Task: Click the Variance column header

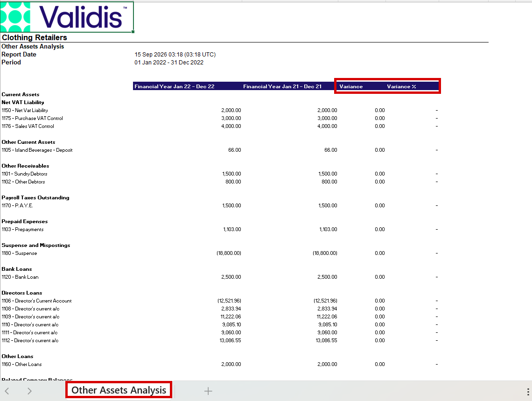Action: point(351,86)
